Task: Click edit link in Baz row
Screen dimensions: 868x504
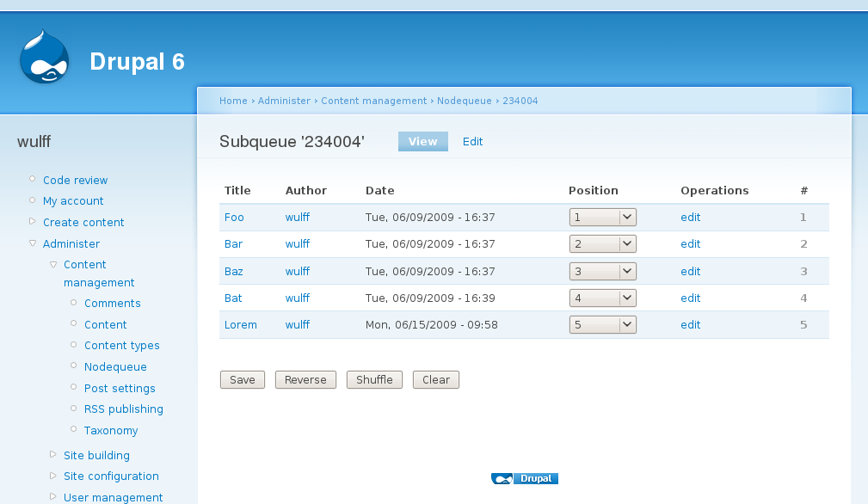Action: [x=690, y=272]
